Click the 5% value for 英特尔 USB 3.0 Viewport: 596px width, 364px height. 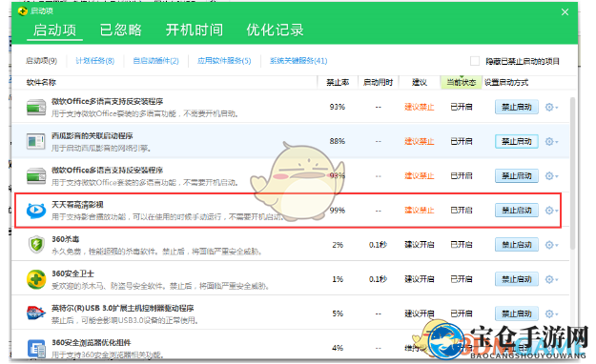(338, 313)
